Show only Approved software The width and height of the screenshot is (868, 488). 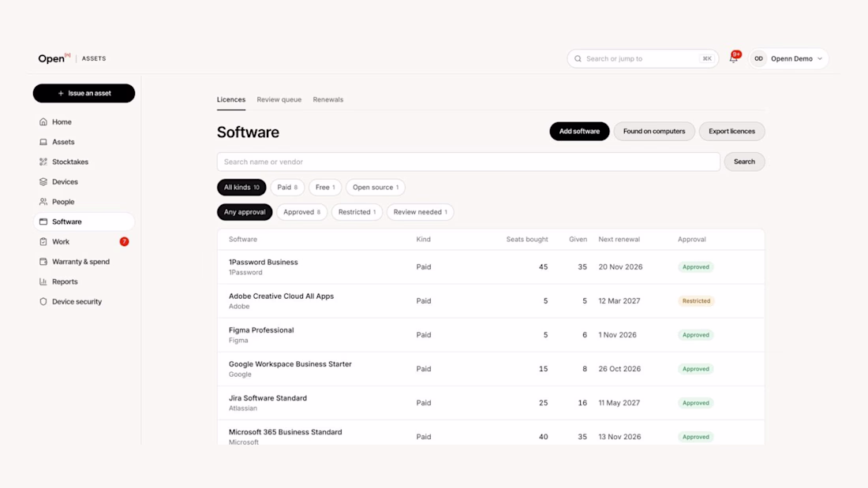tap(301, 212)
